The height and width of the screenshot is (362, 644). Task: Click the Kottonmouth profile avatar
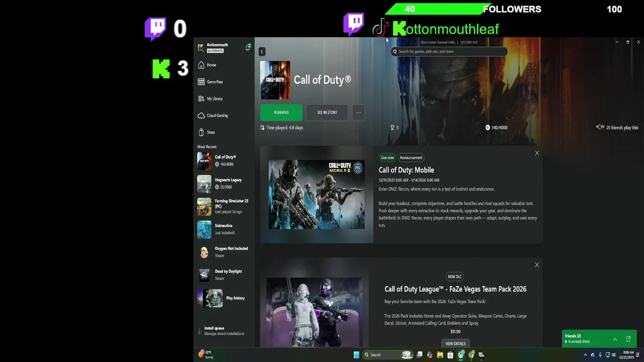201,48
